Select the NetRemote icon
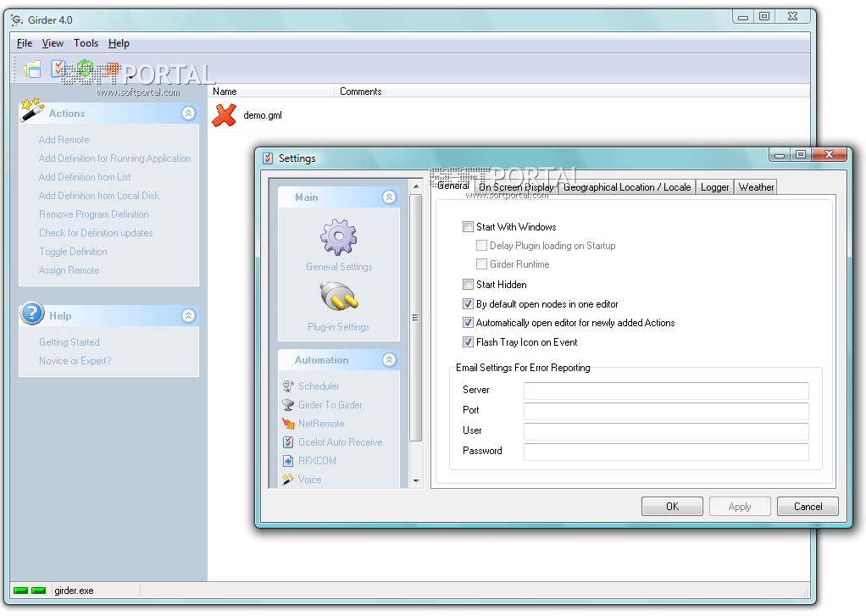 point(288,424)
